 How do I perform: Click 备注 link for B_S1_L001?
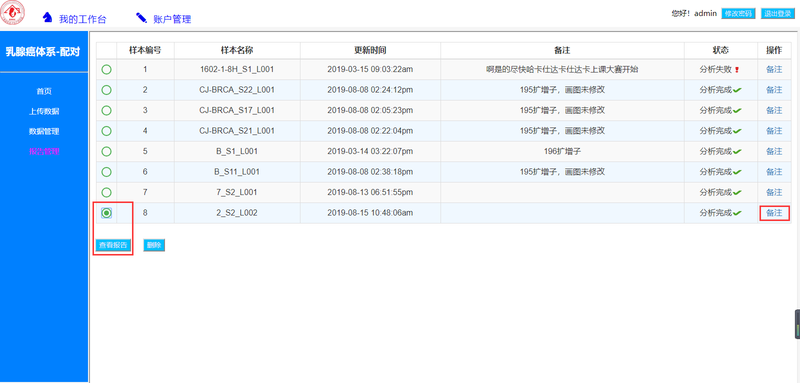[774, 151]
